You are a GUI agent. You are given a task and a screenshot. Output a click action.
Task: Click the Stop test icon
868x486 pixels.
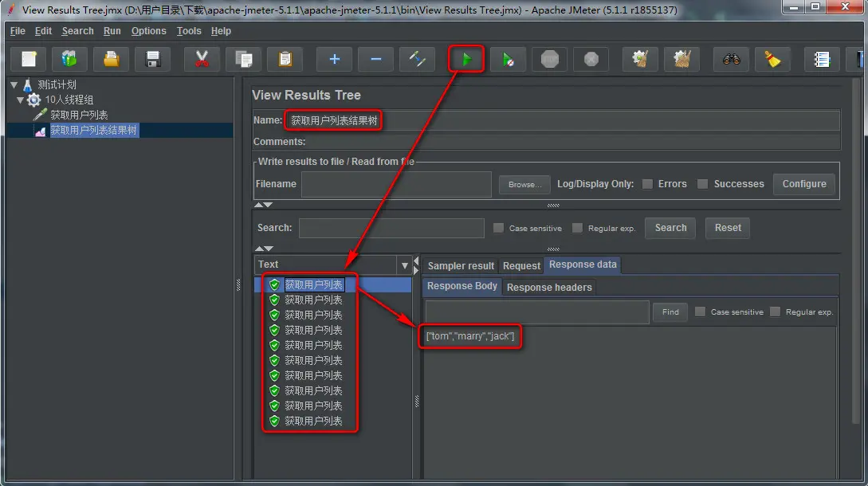tap(550, 59)
